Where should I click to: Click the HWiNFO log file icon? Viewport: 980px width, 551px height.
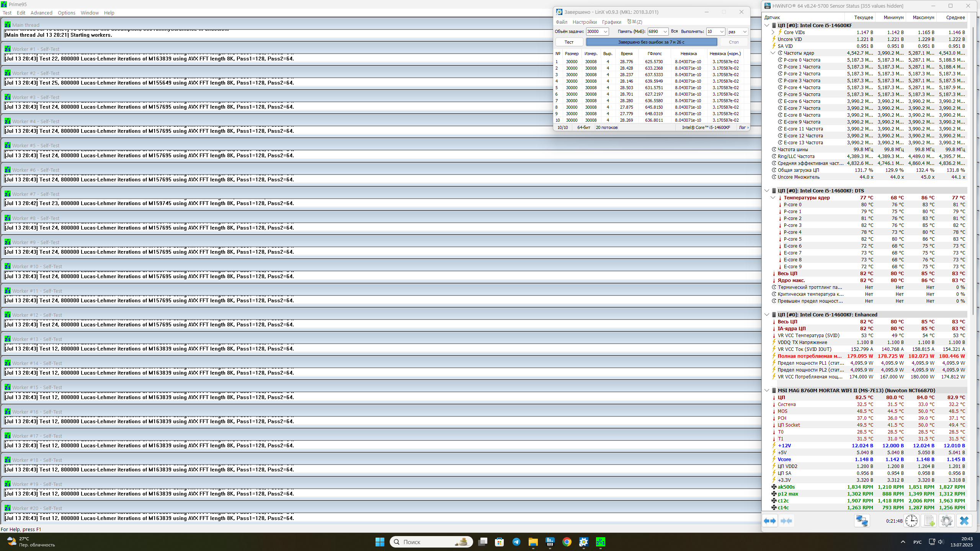coord(929,521)
